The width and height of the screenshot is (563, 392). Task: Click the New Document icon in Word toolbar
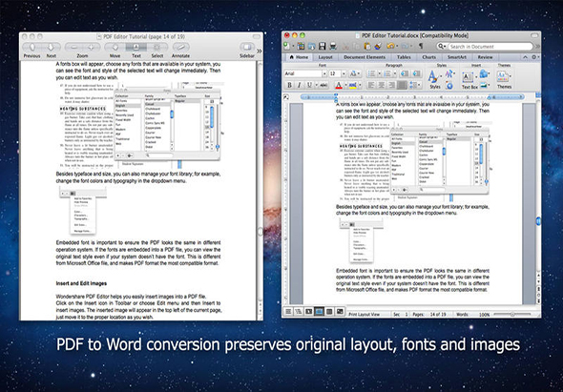point(286,46)
